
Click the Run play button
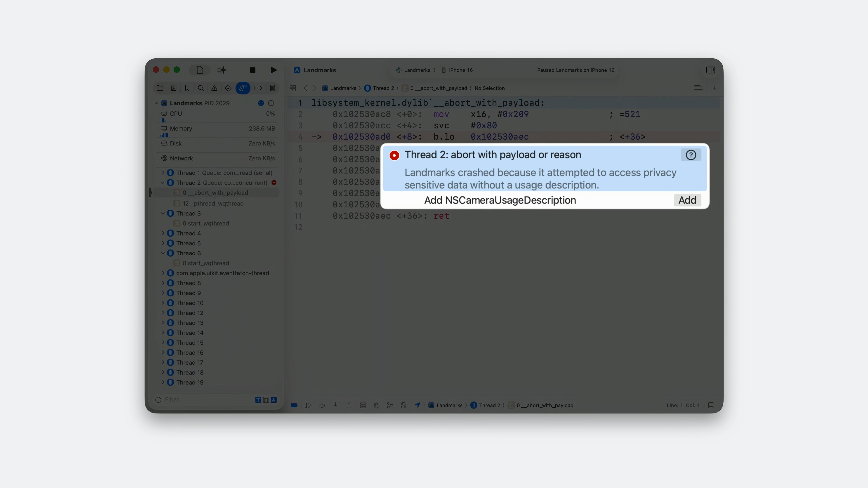pyautogui.click(x=274, y=70)
